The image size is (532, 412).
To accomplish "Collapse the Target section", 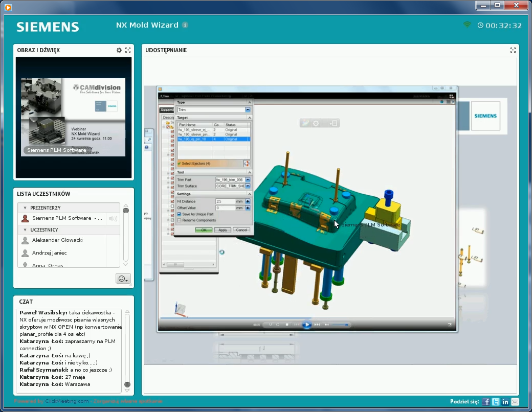I will point(250,118).
